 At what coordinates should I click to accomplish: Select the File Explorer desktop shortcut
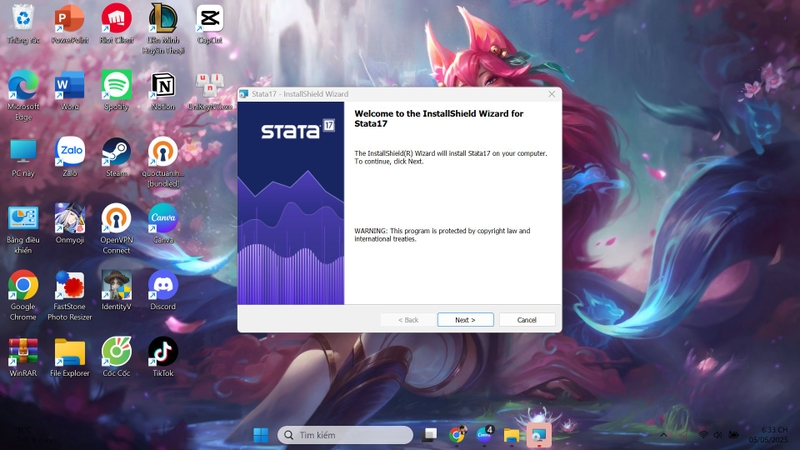(x=70, y=357)
